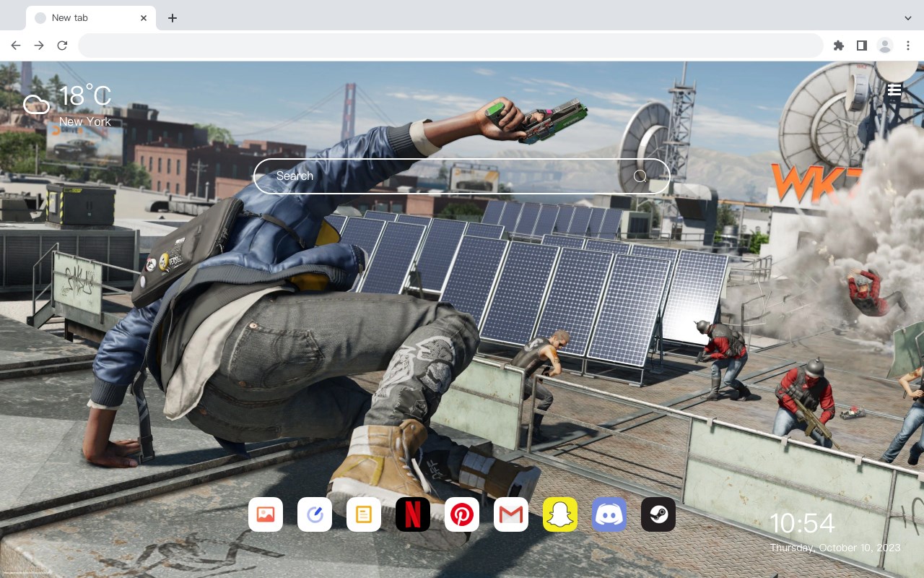Open the Steam shortcut
This screenshot has width=924, height=578.
tap(658, 514)
